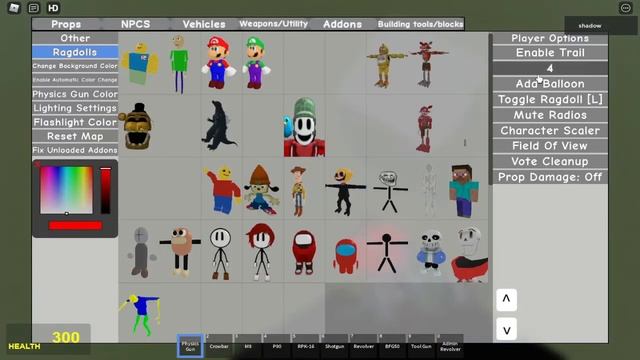Open the more options ellipsis icon
This screenshot has width=640, height=360.
click(625, 8)
